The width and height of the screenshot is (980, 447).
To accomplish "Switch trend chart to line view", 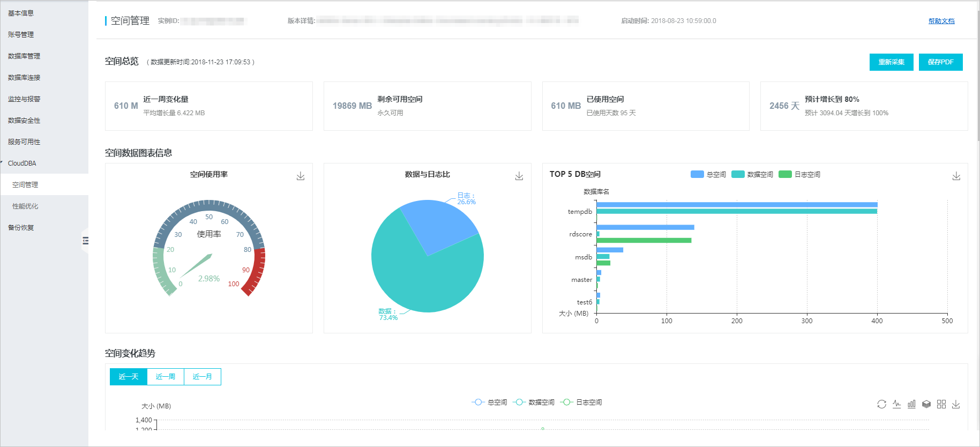I will 896,404.
